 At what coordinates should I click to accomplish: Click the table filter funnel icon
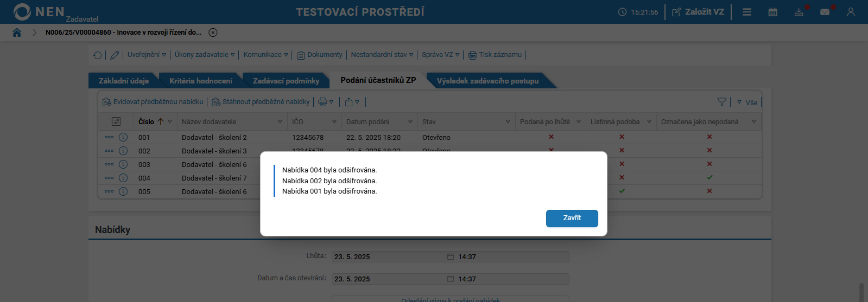pyautogui.click(x=721, y=102)
